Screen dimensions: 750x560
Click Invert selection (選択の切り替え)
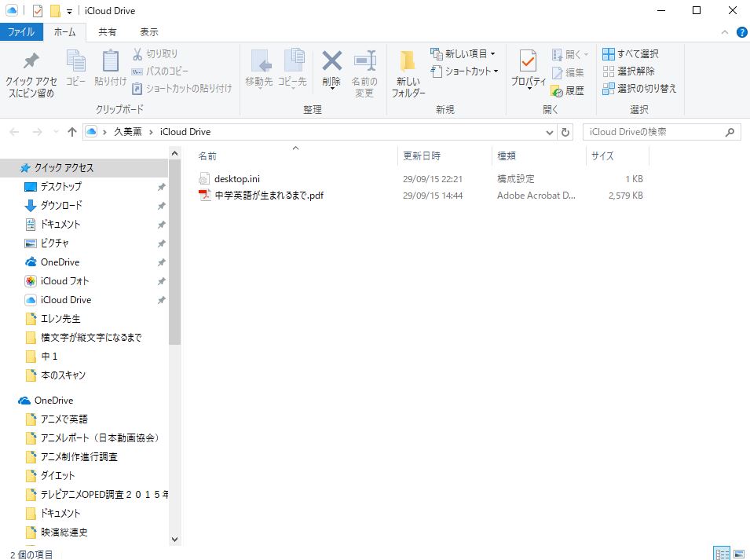click(x=639, y=89)
